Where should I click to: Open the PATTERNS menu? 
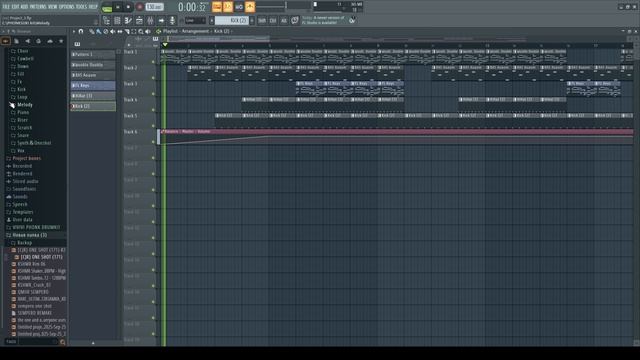38,7
